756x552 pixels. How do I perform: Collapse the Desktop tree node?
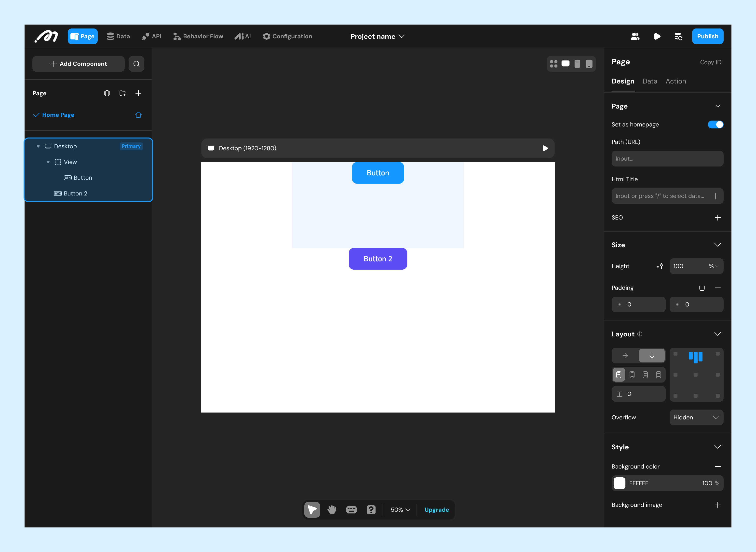tap(38, 146)
